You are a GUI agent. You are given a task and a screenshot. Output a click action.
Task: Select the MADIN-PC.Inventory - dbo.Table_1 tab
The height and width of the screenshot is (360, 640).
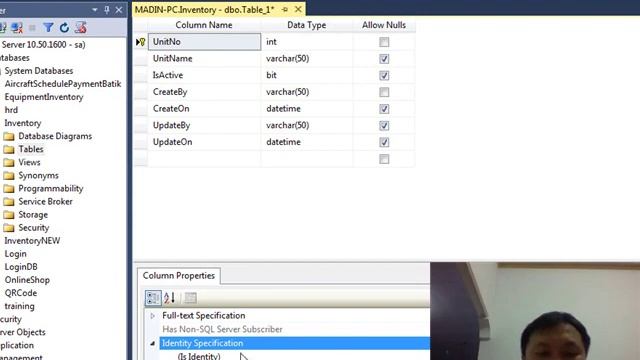pos(204,9)
